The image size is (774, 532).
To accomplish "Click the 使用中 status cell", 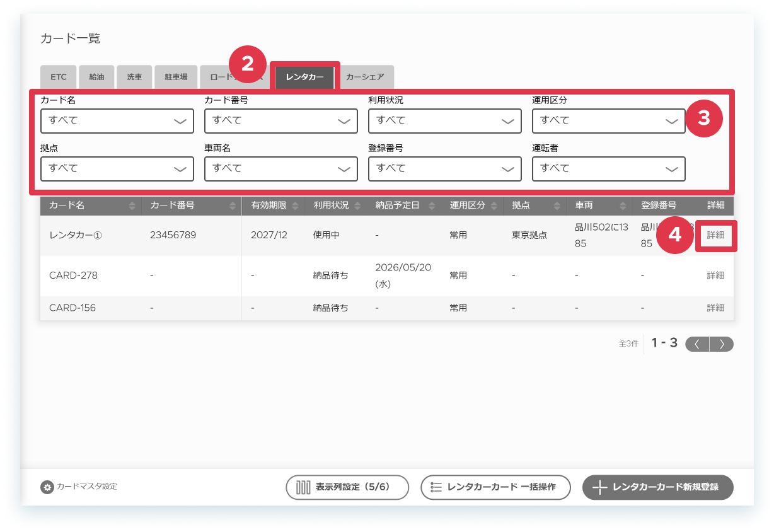I will [x=326, y=235].
